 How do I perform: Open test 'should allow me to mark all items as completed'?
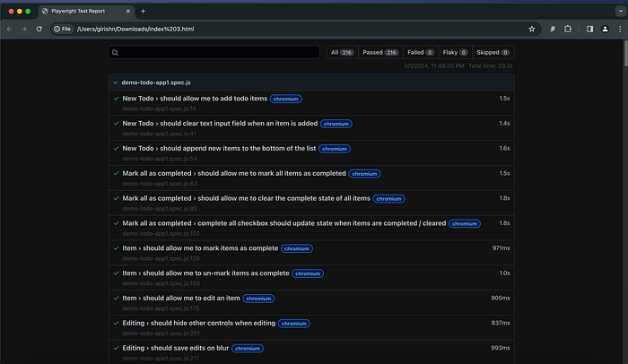click(x=234, y=173)
